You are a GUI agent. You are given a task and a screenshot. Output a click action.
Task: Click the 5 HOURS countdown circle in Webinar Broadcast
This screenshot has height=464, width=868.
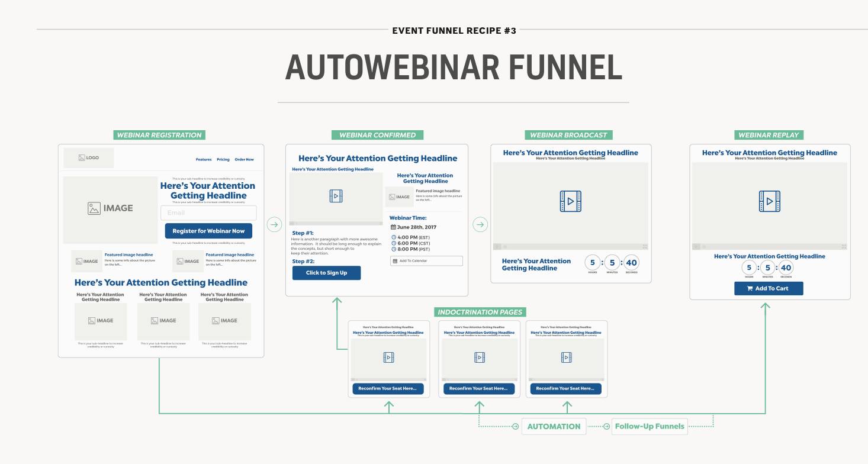[x=593, y=262]
